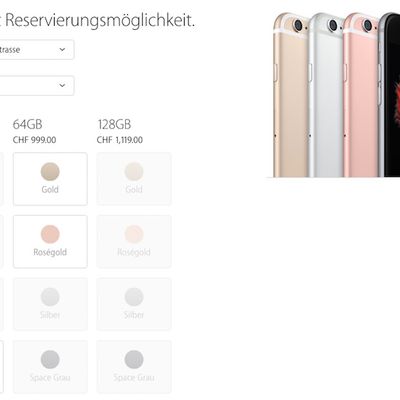Click the space gray swatch under 128GB
400x400 pixels.
[134, 359]
